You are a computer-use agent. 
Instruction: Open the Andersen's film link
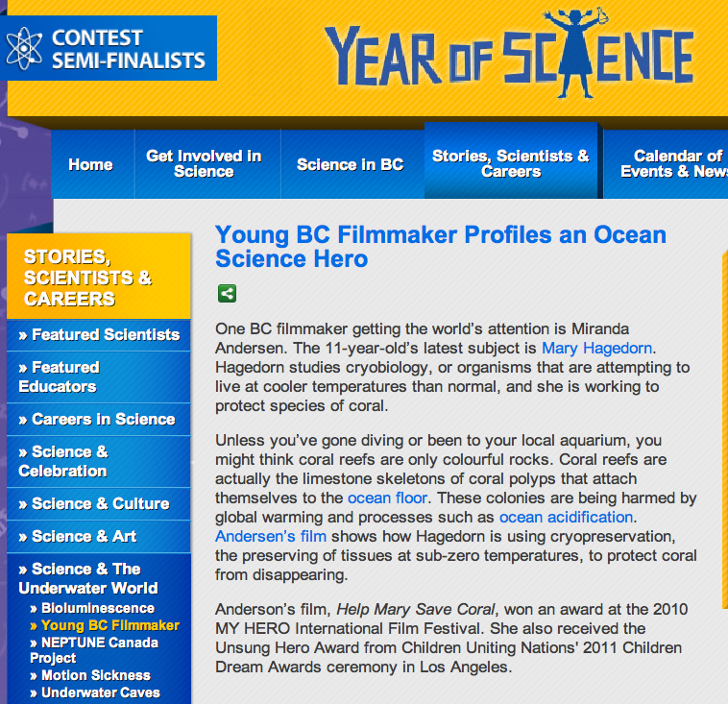tap(271, 536)
